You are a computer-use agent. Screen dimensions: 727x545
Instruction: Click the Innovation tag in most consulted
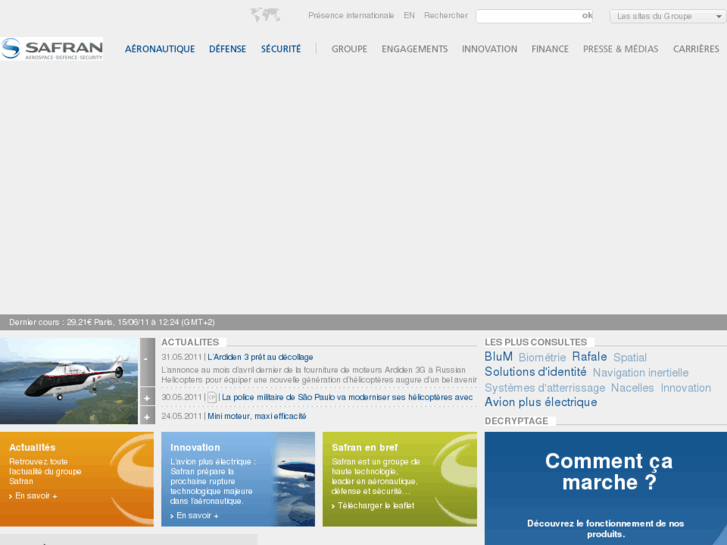686,388
